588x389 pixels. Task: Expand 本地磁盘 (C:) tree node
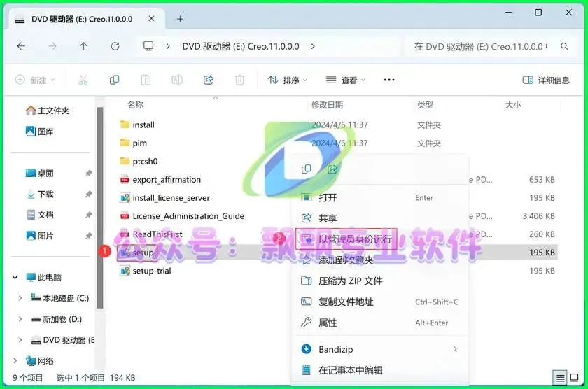click(x=20, y=298)
